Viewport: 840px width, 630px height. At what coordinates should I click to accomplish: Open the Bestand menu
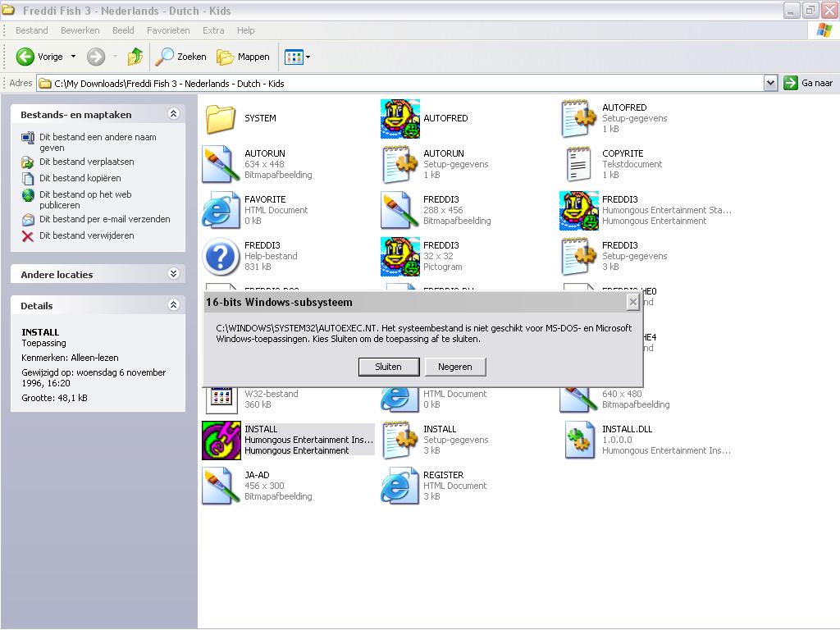click(x=32, y=30)
